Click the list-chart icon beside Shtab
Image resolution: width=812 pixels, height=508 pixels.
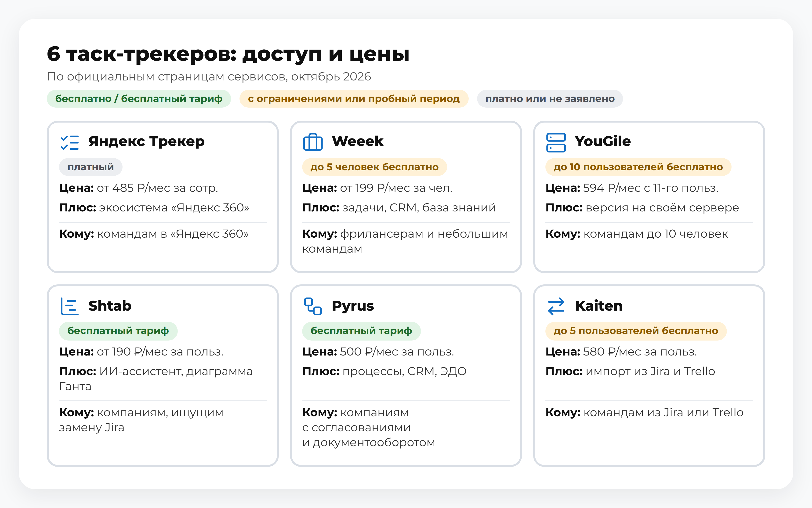69,306
